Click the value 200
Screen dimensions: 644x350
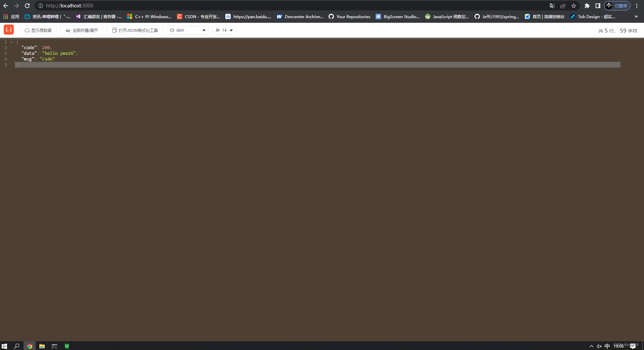46,48
